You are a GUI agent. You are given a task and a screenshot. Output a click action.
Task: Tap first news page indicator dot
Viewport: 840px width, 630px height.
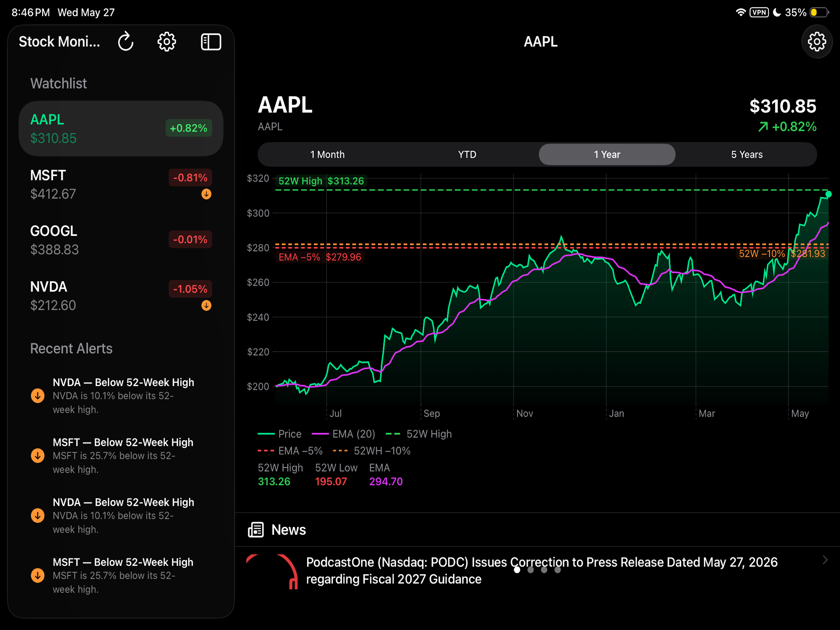click(517, 570)
